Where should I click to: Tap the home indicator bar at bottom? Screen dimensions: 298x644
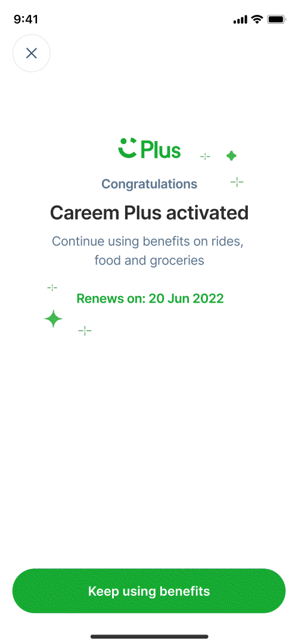[x=149, y=636]
